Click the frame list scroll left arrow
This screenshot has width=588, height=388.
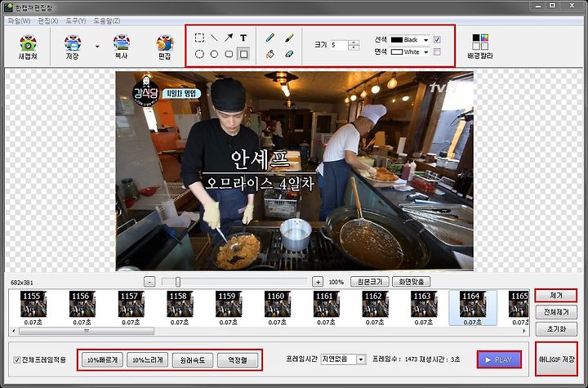[x=14, y=331]
